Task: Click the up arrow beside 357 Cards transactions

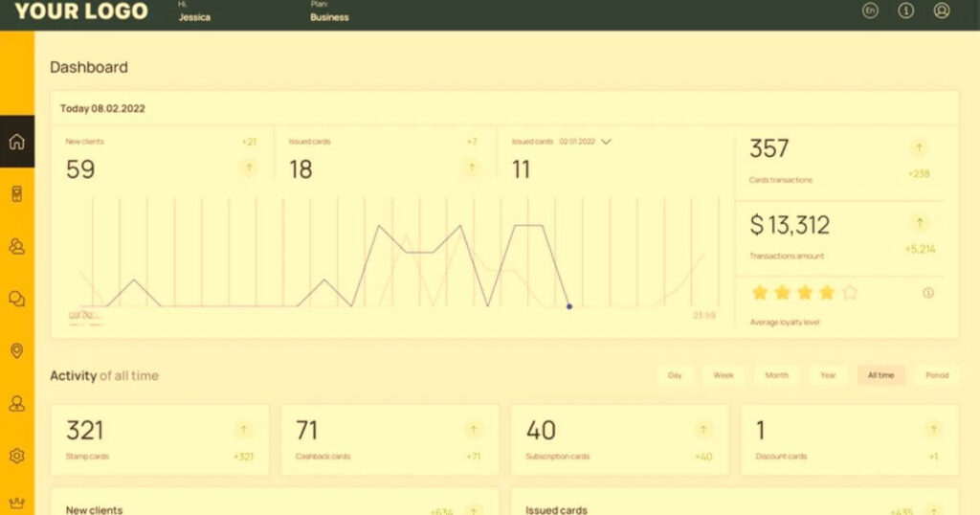Action: pos(919,148)
